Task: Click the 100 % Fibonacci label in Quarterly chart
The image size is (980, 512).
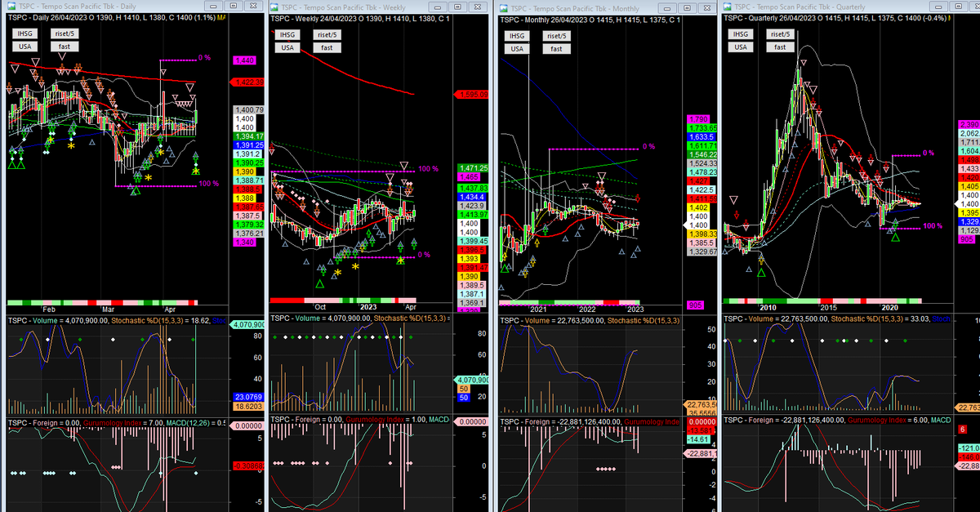Action: (x=934, y=225)
